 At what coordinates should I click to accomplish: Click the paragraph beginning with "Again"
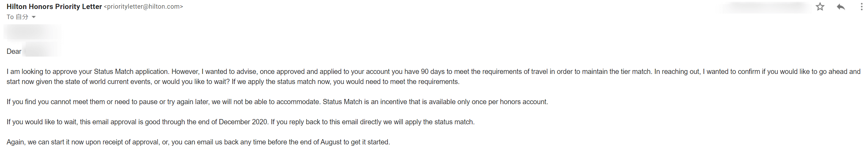[198, 142]
